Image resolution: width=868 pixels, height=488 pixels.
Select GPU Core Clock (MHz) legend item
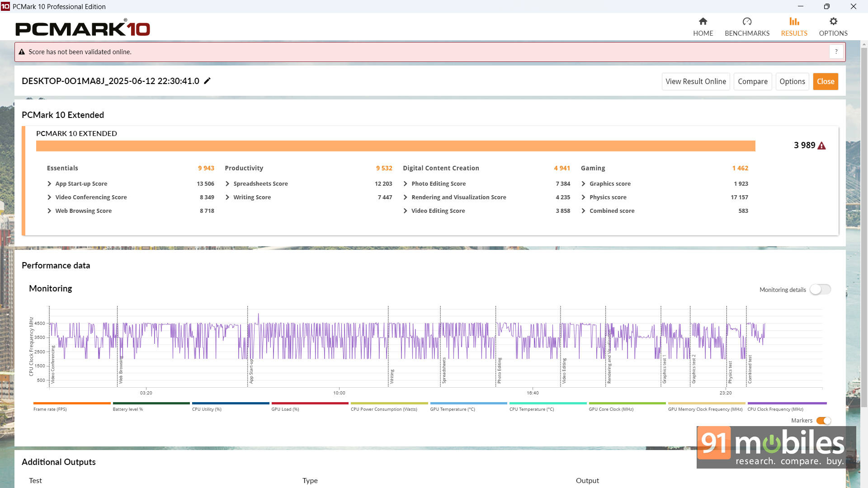pos(627,406)
